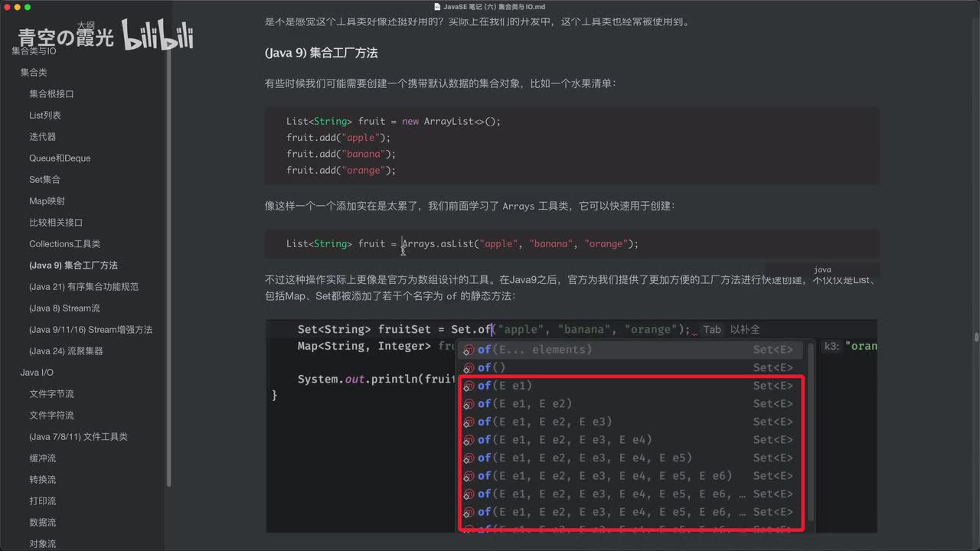Viewport: 980px width, 551px height.
Task: Open Set集合 outline entry
Action: [44, 179]
